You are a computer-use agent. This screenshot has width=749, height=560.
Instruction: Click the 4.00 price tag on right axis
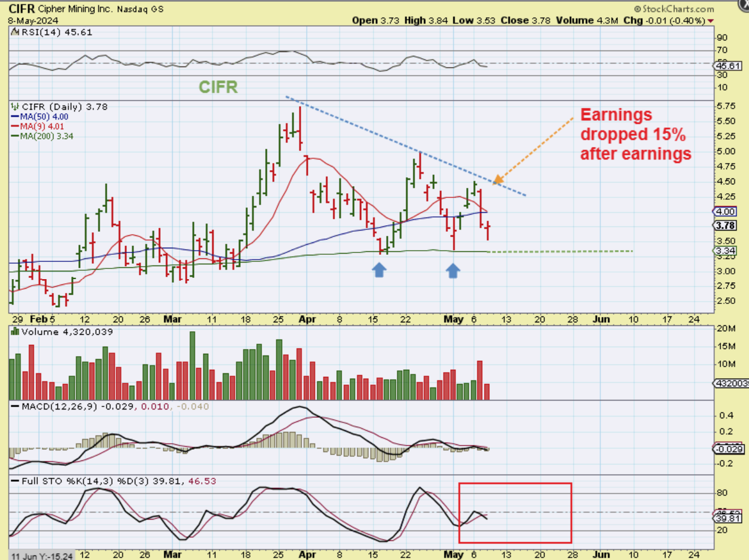[726, 211]
